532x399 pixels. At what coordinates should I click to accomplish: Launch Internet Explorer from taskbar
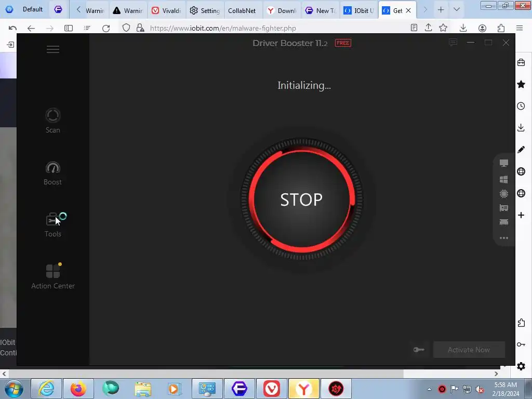[x=46, y=389]
